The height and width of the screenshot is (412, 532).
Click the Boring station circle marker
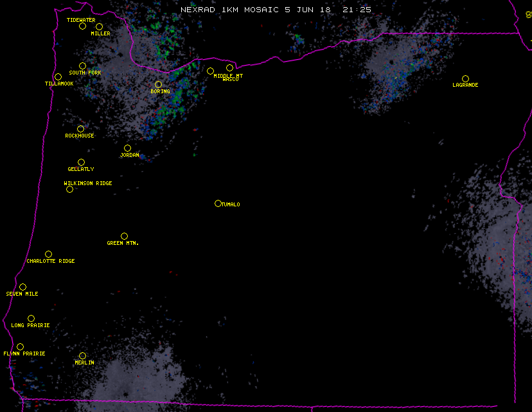tap(158, 85)
